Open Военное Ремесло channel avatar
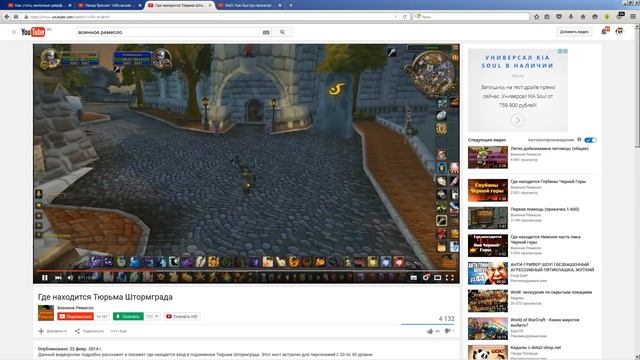 [x=46, y=313]
